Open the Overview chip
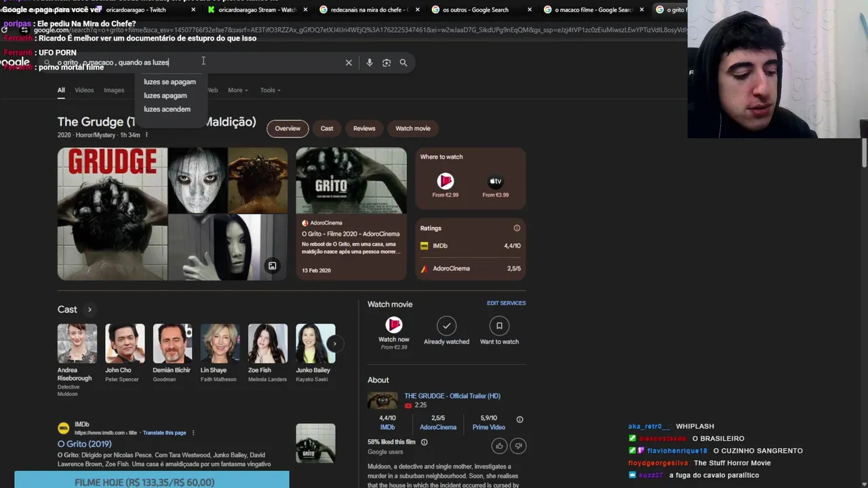868x488 pixels. click(288, 128)
